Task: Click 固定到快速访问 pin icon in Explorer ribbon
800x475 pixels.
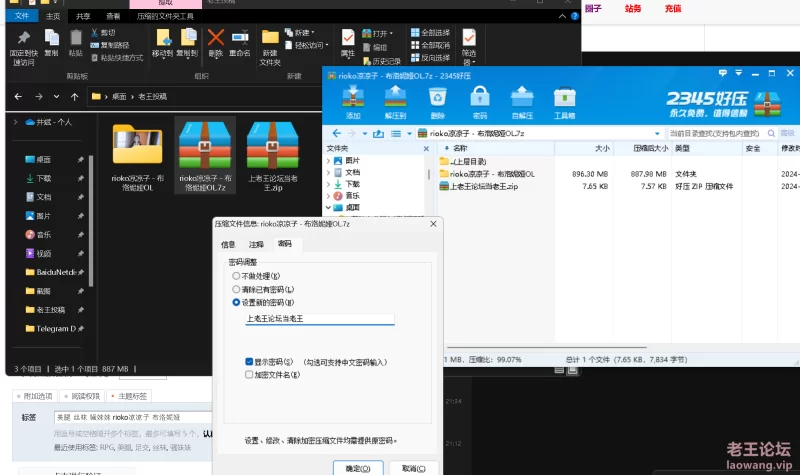Action: coord(23,38)
